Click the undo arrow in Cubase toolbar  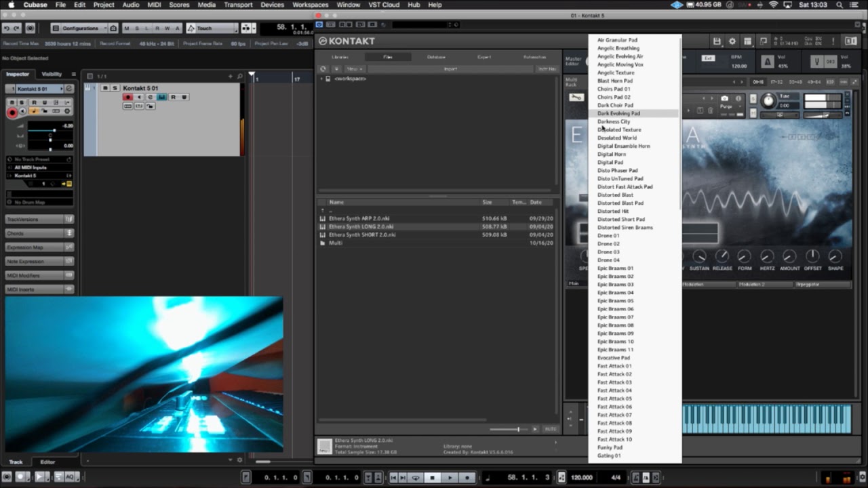pos(7,28)
